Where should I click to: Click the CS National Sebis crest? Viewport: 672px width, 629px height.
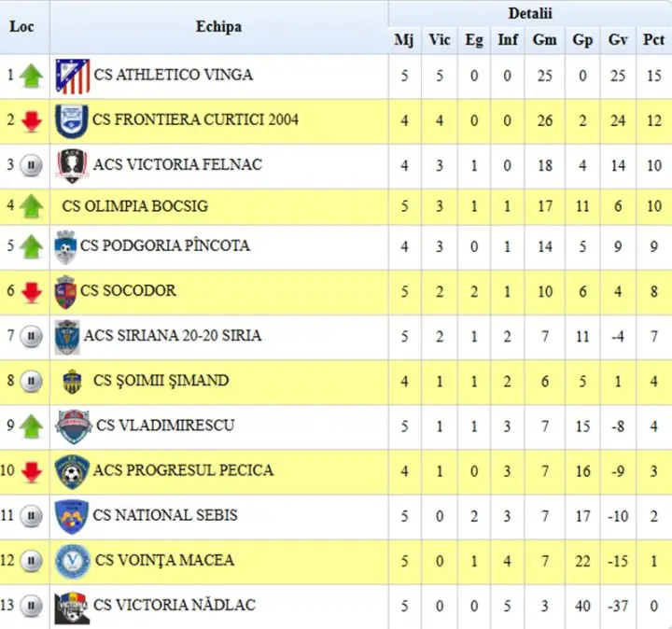72,517
